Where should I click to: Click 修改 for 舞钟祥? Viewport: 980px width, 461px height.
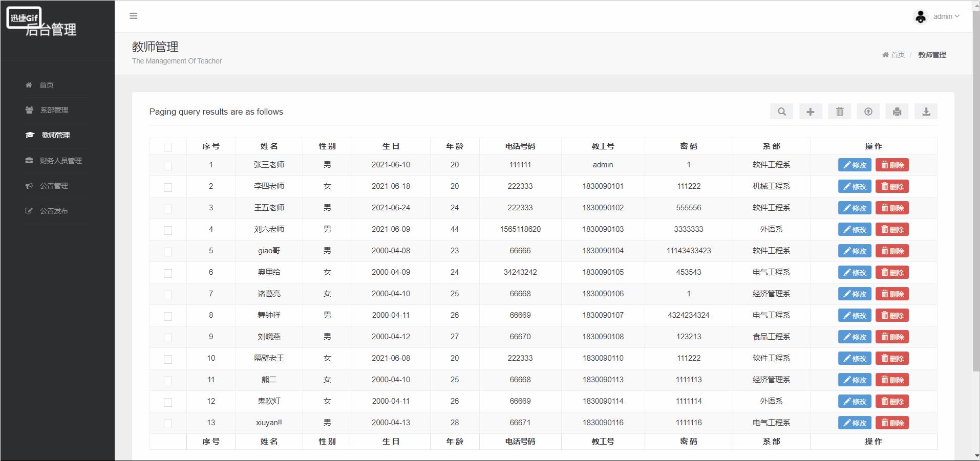coord(855,316)
